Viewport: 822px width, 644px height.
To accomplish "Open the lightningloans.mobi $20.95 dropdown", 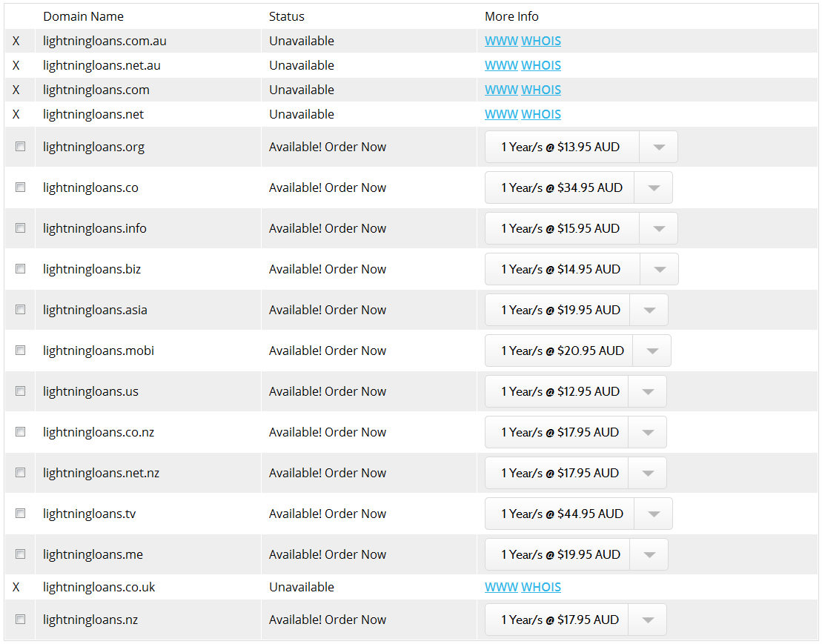I will (x=652, y=351).
